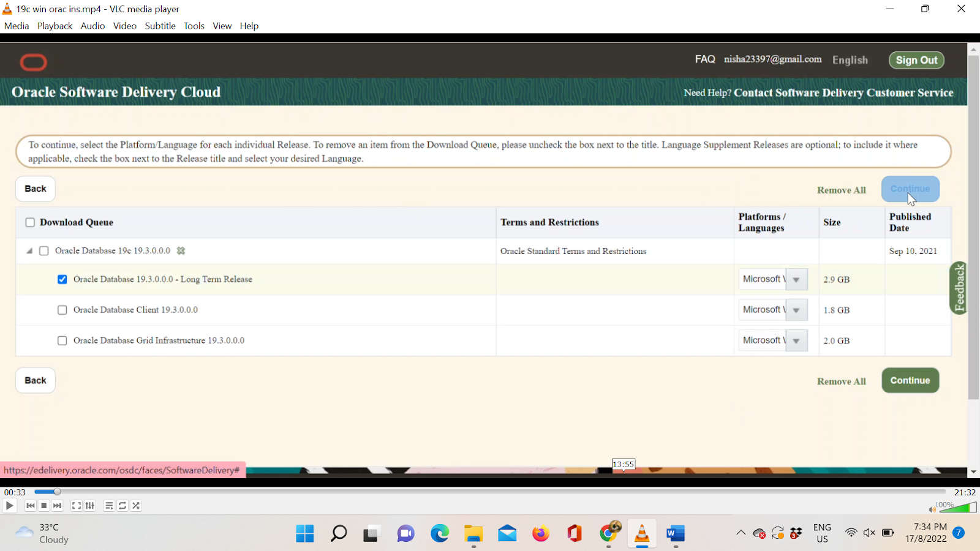
Task: Open the FAQ link
Action: coord(705,59)
